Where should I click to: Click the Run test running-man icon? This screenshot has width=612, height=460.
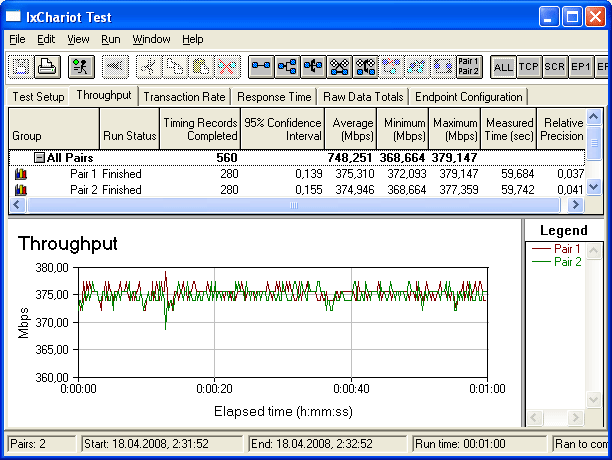click(x=81, y=67)
